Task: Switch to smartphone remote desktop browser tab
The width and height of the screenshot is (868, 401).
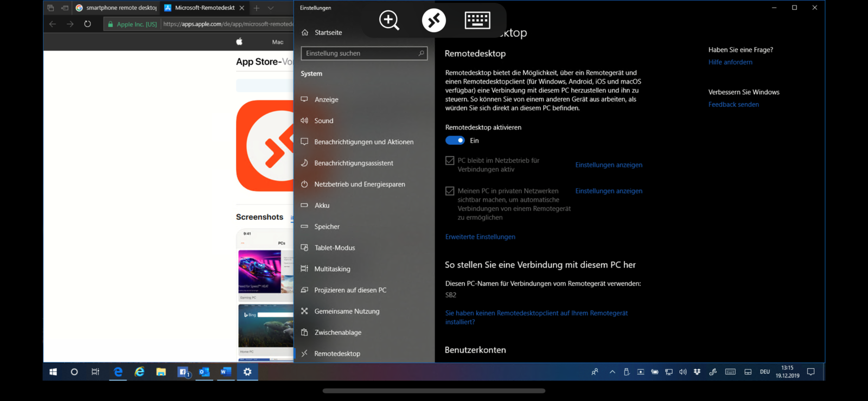Action: click(x=116, y=8)
